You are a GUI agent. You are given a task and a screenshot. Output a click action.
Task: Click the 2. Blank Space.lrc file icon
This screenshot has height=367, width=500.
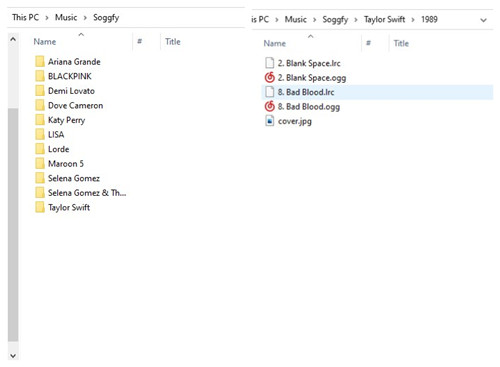pyautogui.click(x=269, y=63)
